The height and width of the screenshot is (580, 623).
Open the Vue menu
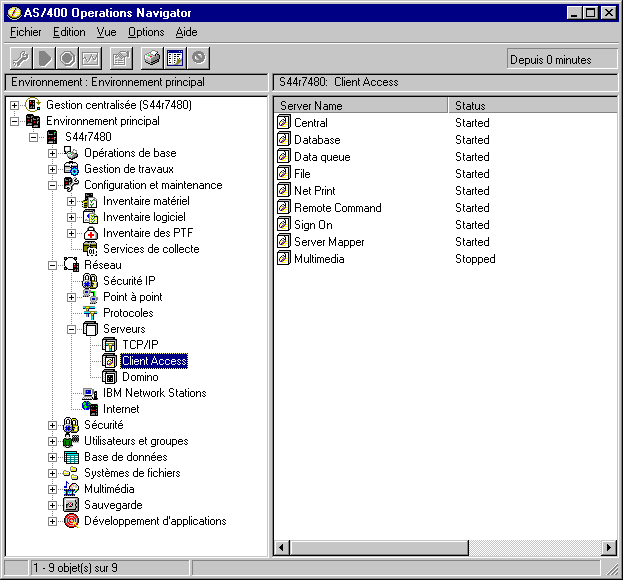point(106,32)
